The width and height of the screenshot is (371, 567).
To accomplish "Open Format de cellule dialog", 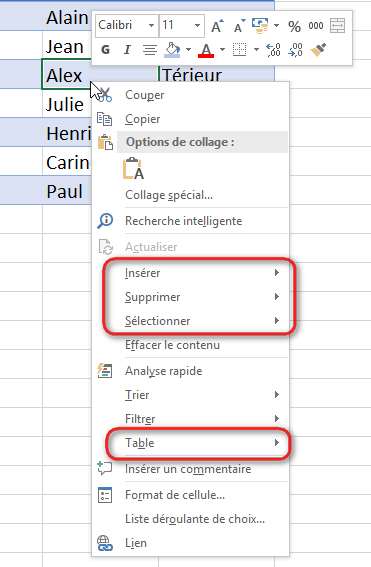I will 190,495.
